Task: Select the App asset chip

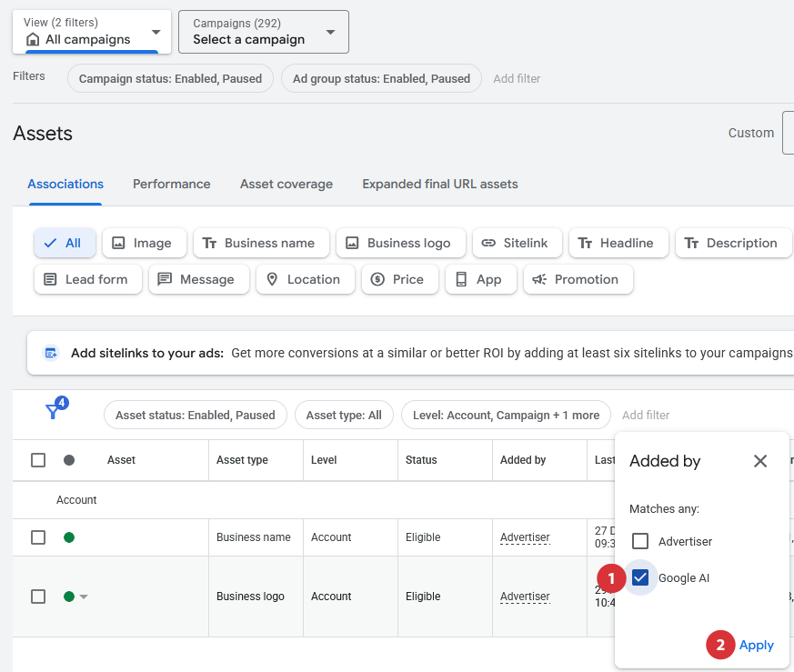Action: [x=479, y=279]
